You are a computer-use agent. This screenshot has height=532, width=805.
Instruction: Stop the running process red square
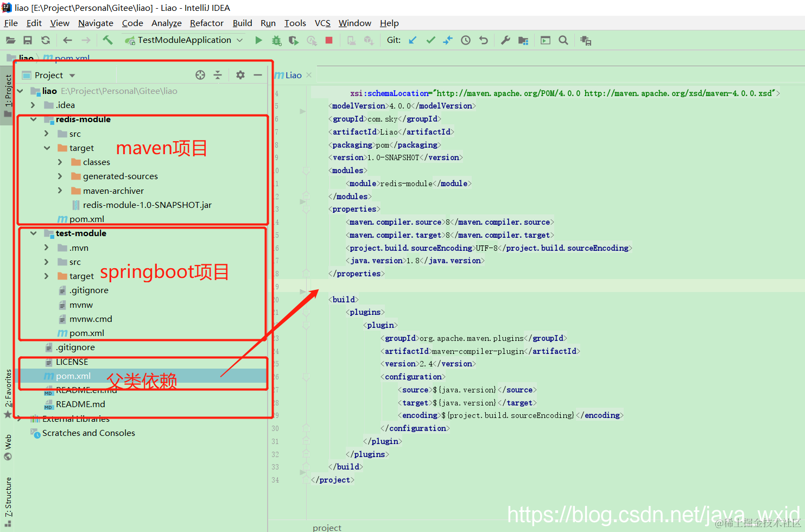pyautogui.click(x=329, y=40)
